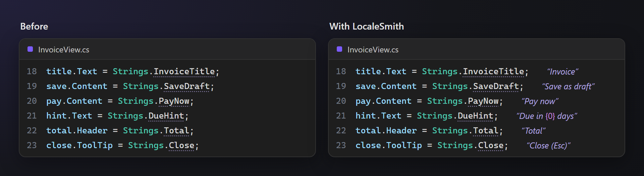The width and height of the screenshot is (644, 176).
Task: Click DueHint identifier in LocaleSmith panel
Action: pyautogui.click(x=476, y=116)
